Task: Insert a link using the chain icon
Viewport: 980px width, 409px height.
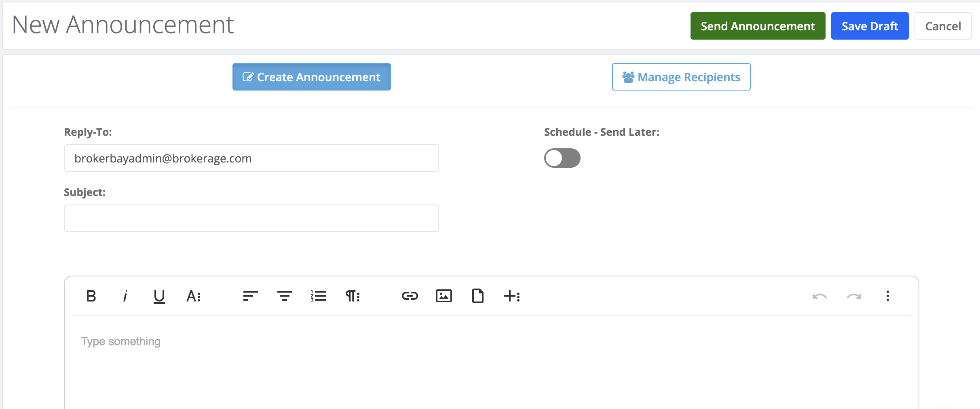Action: pos(410,296)
